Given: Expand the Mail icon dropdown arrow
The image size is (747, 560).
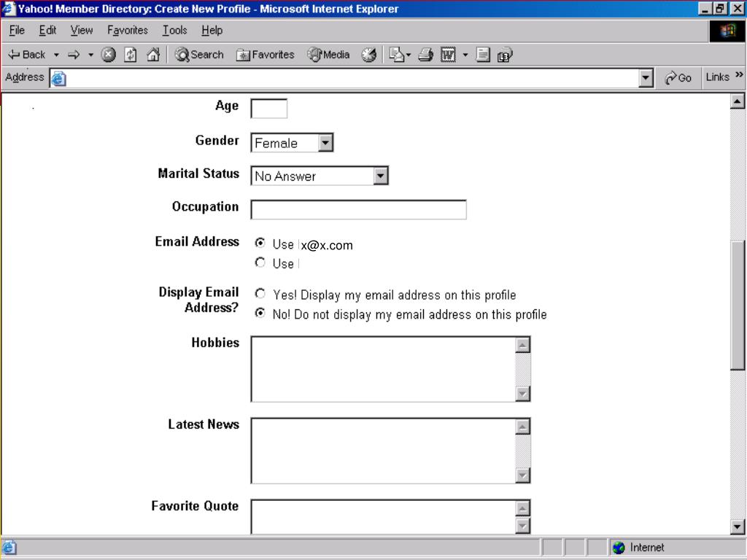Looking at the screenshot, I should pos(409,55).
